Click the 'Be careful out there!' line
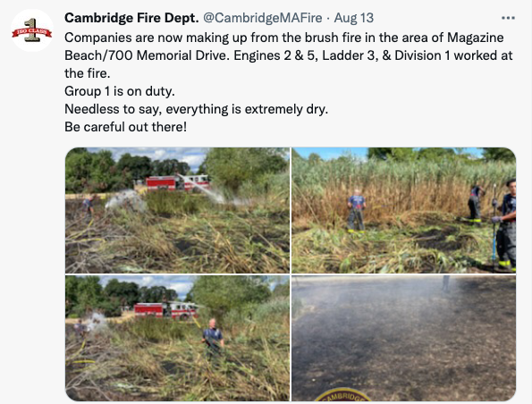Image resolution: width=532 pixels, height=404 pixels. coord(125,127)
